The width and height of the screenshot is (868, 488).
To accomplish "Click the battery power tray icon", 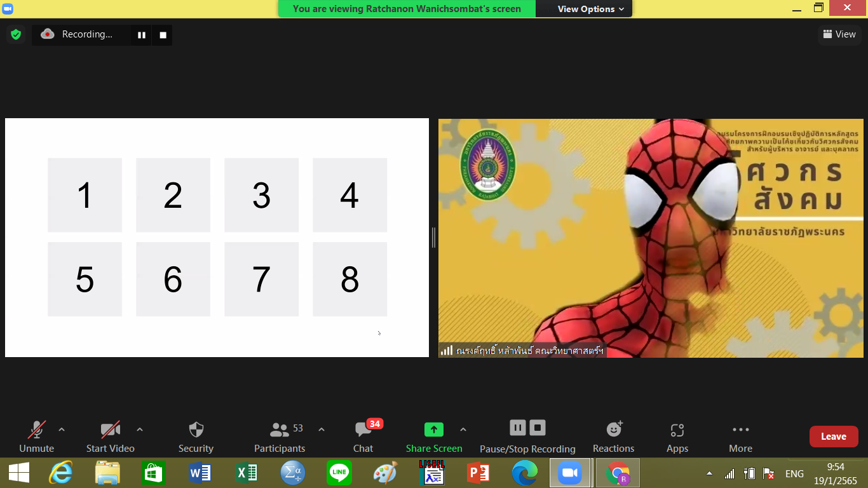I will [749, 473].
